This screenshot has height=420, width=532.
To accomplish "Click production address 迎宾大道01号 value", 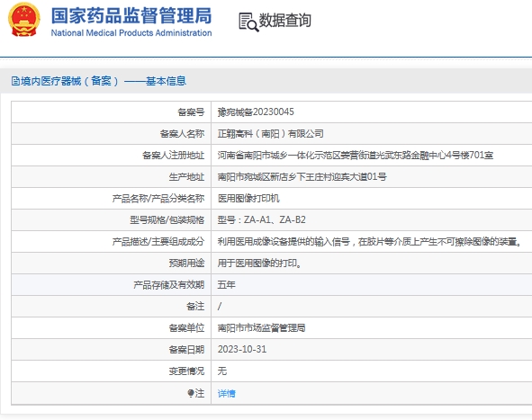I will coord(302,176).
